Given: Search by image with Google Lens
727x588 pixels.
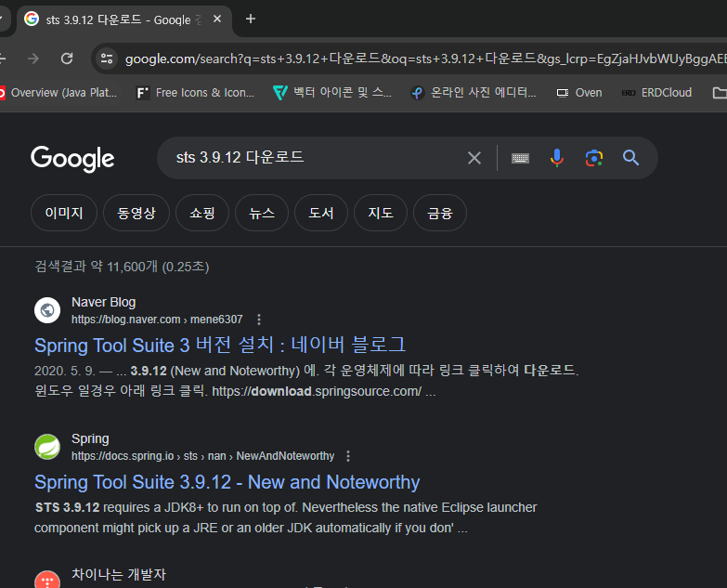Looking at the screenshot, I should [x=594, y=158].
